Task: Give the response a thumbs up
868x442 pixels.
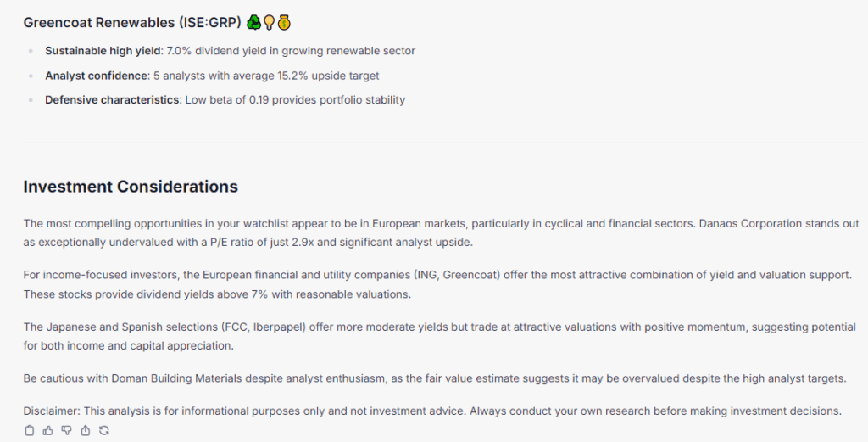Action: [x=48, y=430]
